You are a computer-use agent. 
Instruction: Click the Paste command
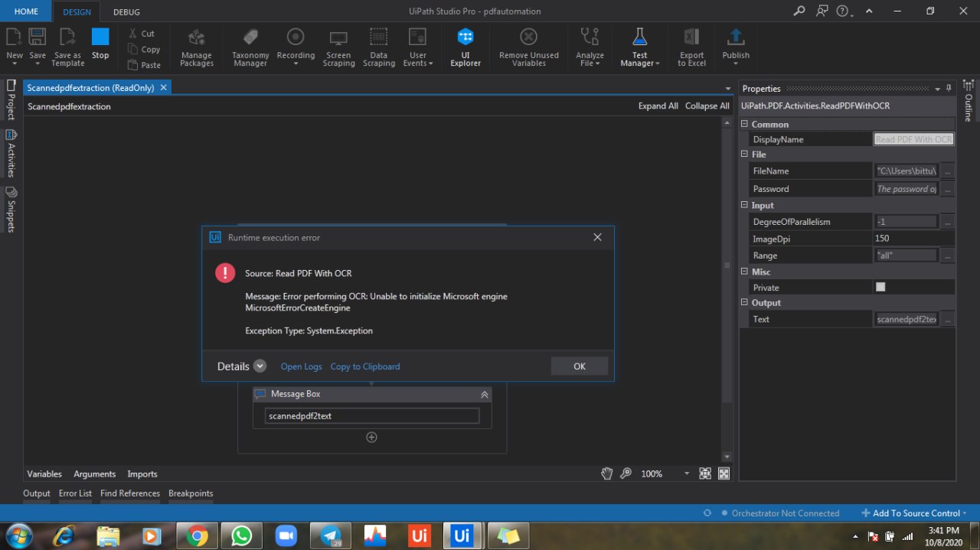click(144, 65)
